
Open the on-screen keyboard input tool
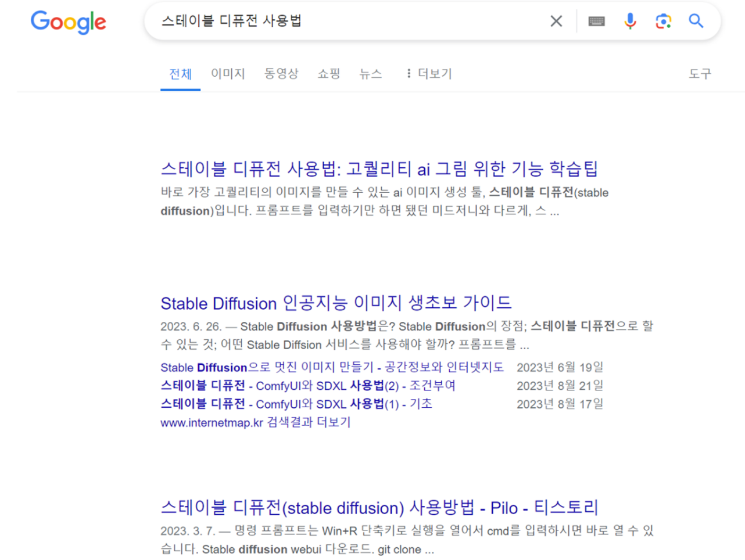tap(596, 21)
